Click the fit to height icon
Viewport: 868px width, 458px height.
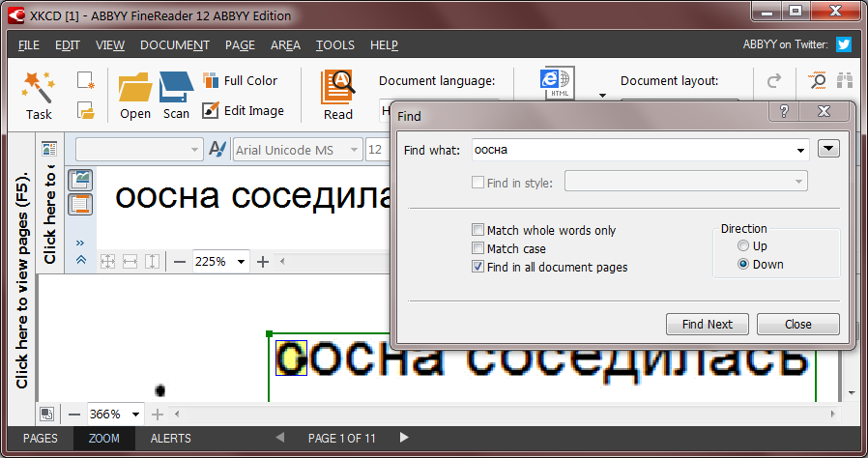[152, 261]
